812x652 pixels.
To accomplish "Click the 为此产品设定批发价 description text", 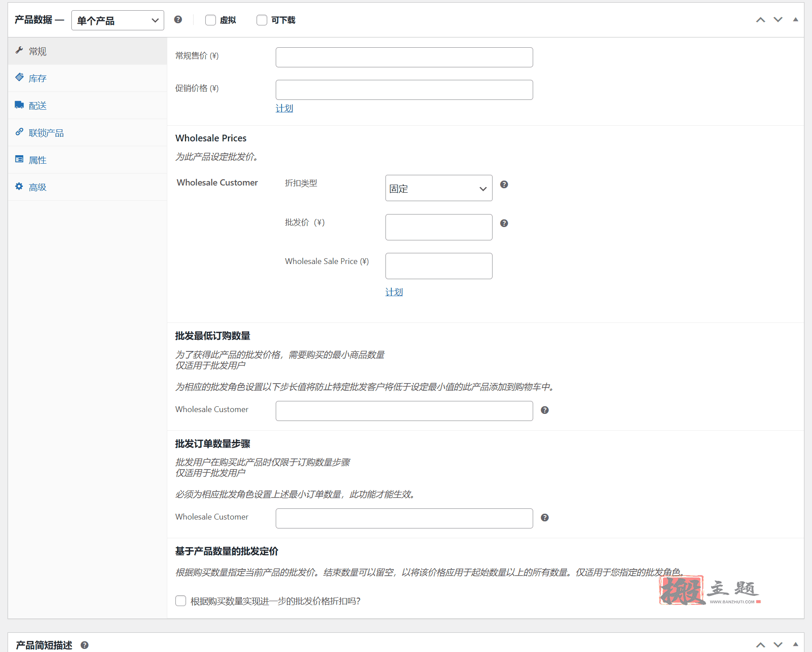I will pos(217,157).
